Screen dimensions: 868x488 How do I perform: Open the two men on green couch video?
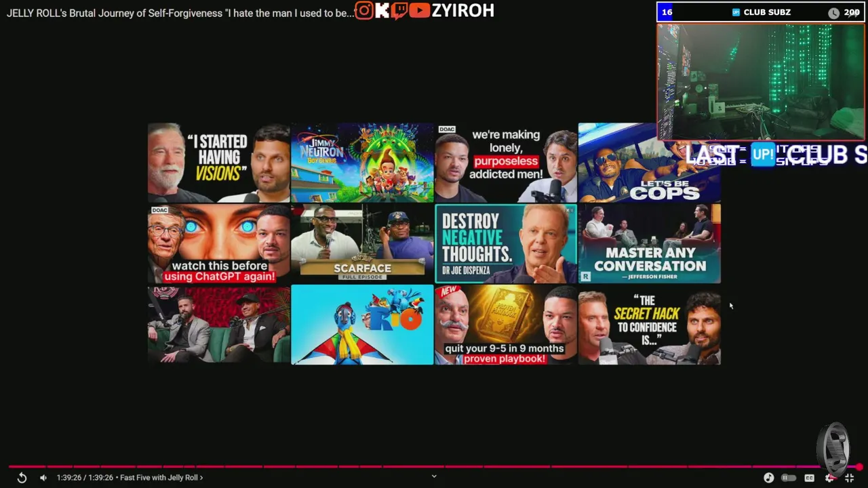tap(218, 325)
